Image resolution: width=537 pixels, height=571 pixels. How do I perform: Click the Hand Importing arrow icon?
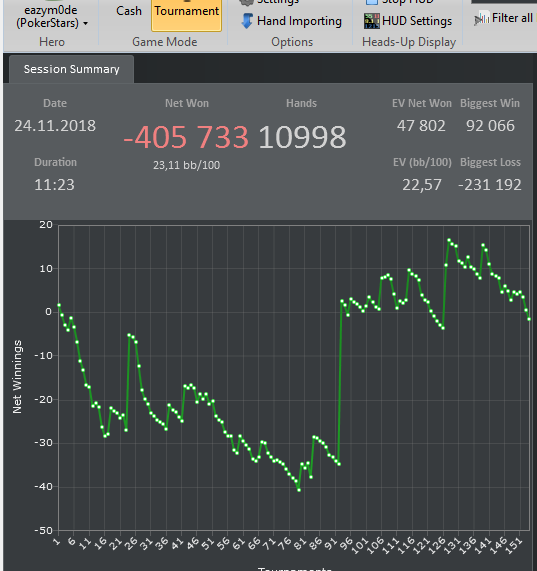pyautogui.click(x=247, y=21)
